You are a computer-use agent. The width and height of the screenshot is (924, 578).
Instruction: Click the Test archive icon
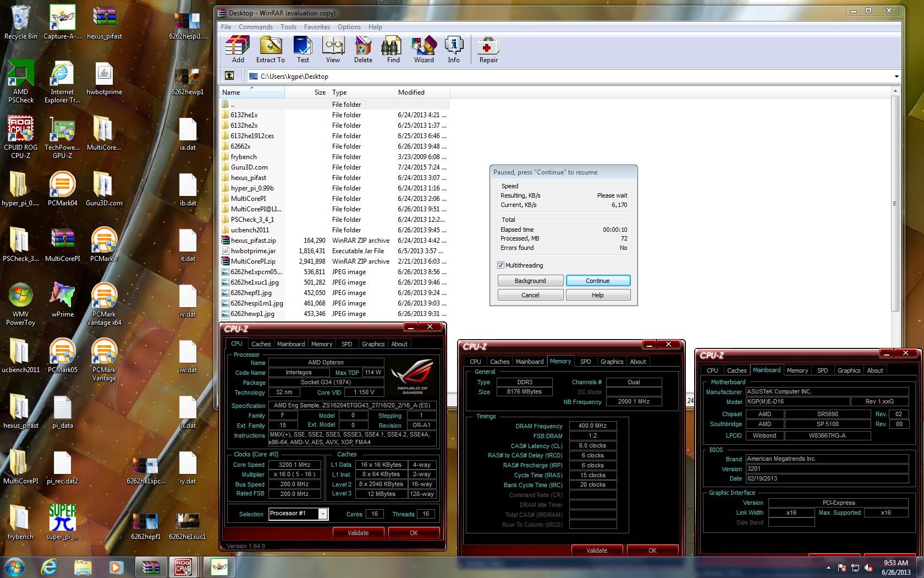303,50
